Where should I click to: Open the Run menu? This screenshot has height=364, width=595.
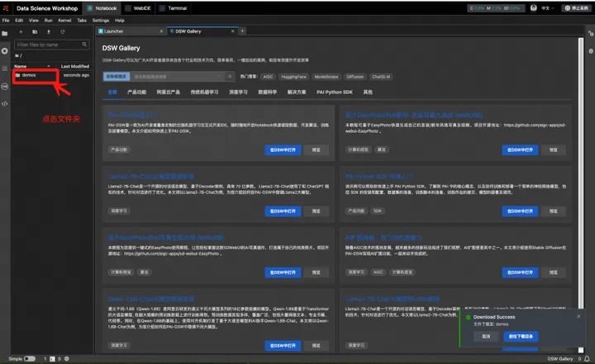click(x=48, y=20)
